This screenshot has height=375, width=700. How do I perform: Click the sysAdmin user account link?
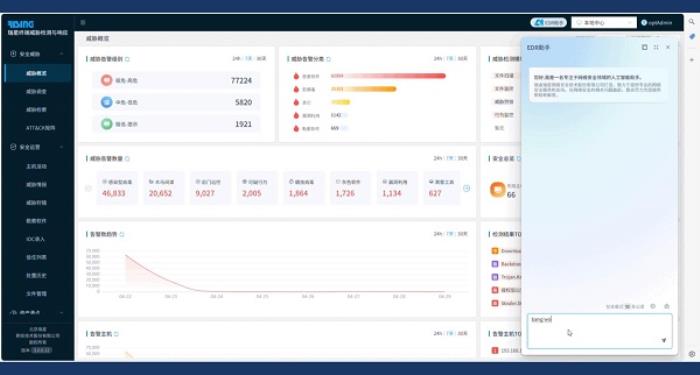coord(657,22)
